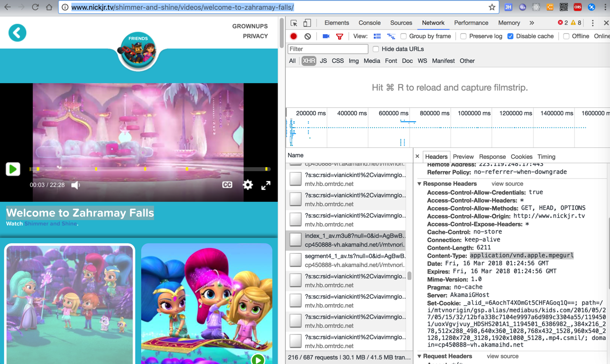Open the magic carpet video thumbnail
This screenshot has width=610, height=364.
(206, 304)
